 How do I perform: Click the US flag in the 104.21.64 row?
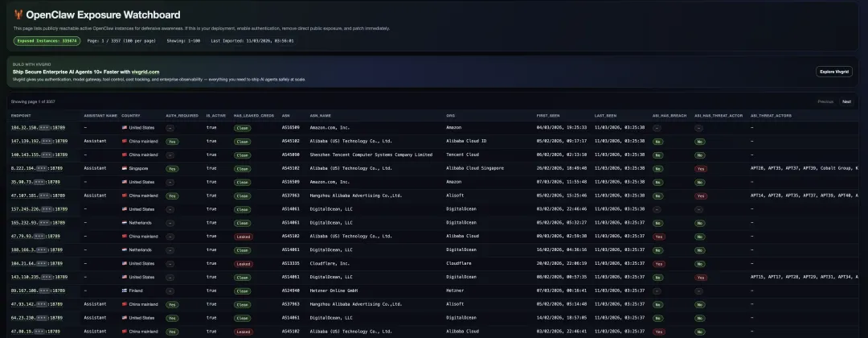(125, 264)
